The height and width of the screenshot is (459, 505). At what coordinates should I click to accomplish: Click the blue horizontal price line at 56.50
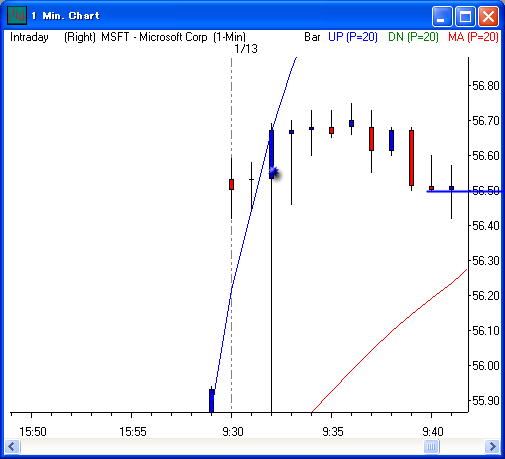point(465,191)
